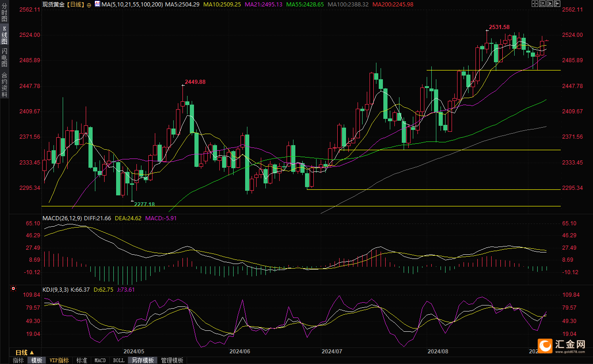The height and width of the screenshot is (364, 593).
Task: Click the expand-chart-right arrow icon
Action: click(x=557, y=4)
